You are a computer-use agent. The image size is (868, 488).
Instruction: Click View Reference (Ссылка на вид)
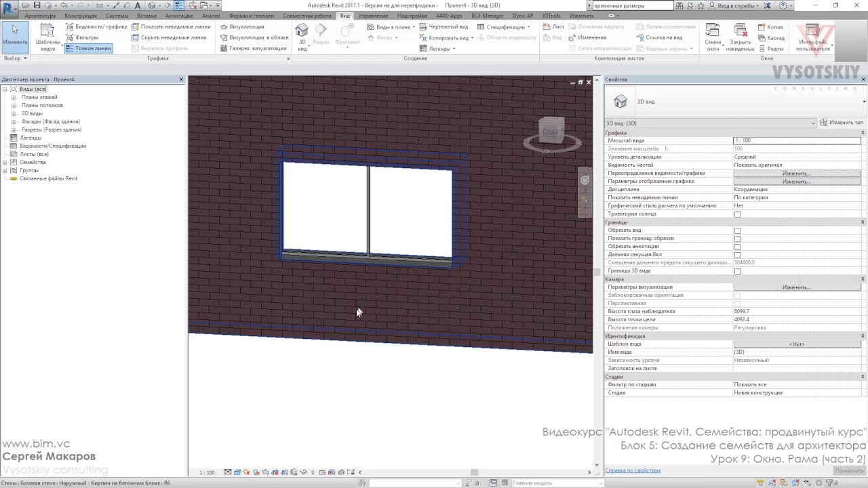pos(659,38)
